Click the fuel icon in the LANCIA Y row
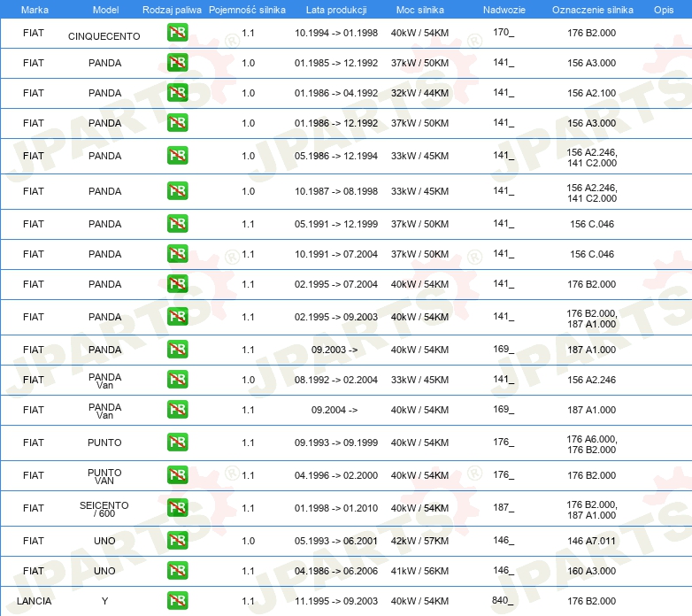This screenshot has height=616, width=692. point(177,601)
